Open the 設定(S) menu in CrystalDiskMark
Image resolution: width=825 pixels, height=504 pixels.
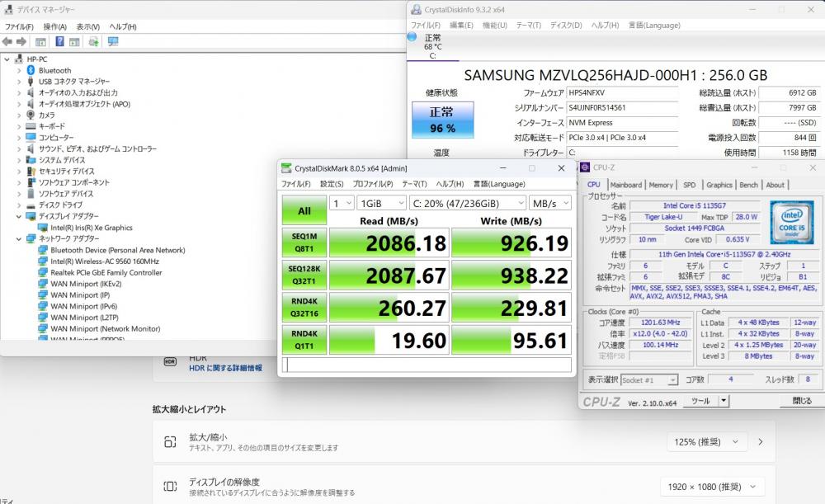(332, 184)
